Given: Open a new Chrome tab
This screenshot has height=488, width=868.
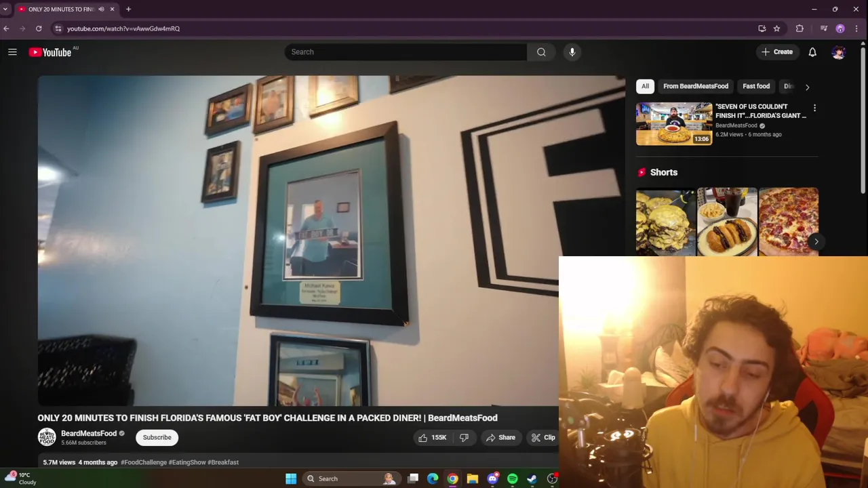Looking at the screenshot, I should pos(128,9).
